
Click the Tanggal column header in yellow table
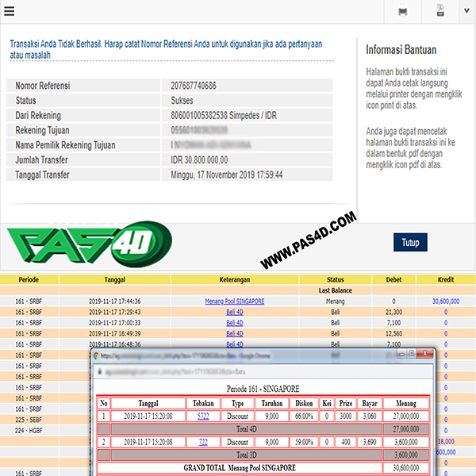click(115, 279)
